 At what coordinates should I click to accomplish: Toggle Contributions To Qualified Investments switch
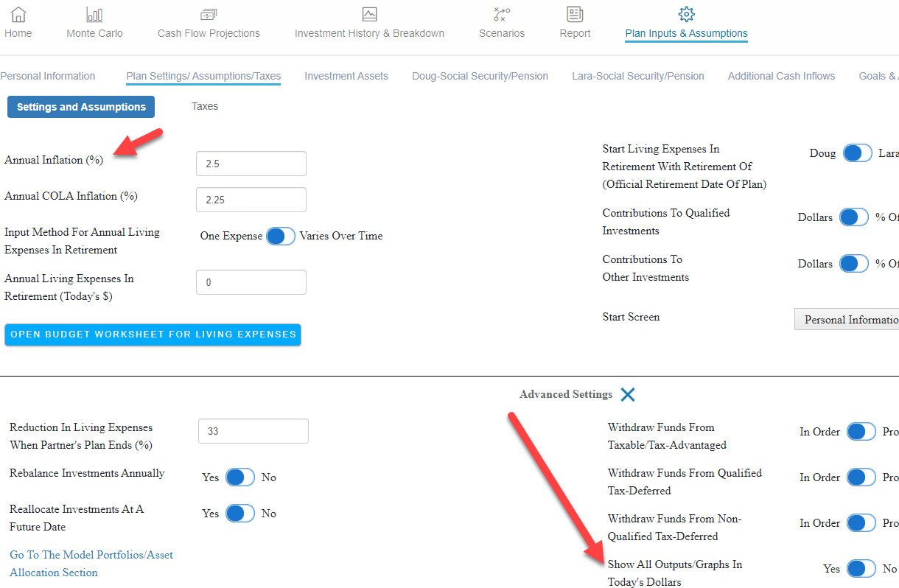(854, 217)
